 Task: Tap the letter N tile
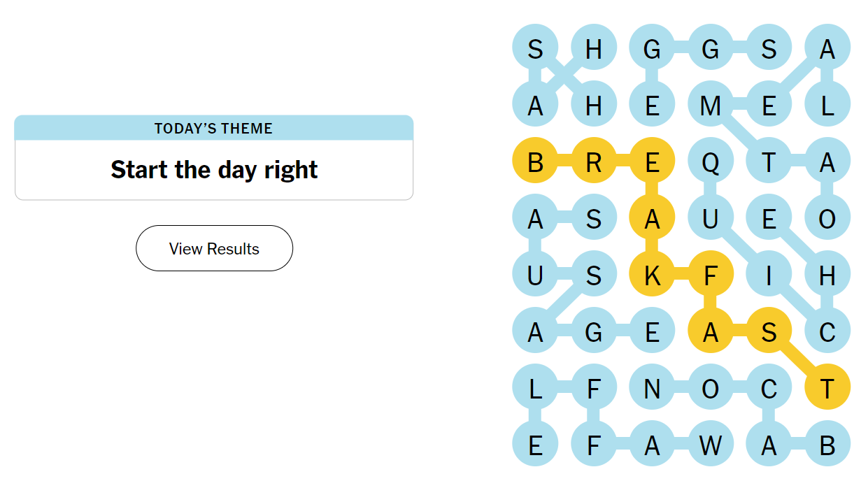click(652, 388)
